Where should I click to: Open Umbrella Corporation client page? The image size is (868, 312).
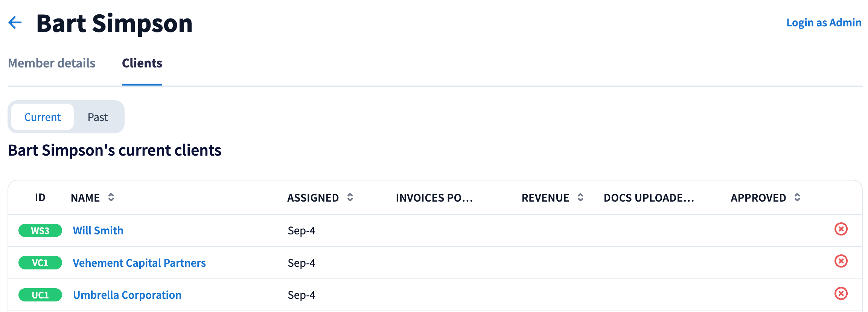tap(127, 295)
